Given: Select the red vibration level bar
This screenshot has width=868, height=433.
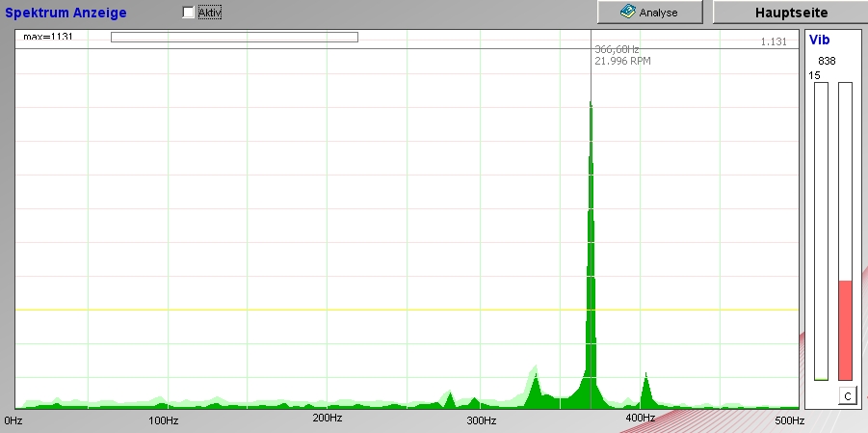Looking at the screenshot, I should click(845, 329).
